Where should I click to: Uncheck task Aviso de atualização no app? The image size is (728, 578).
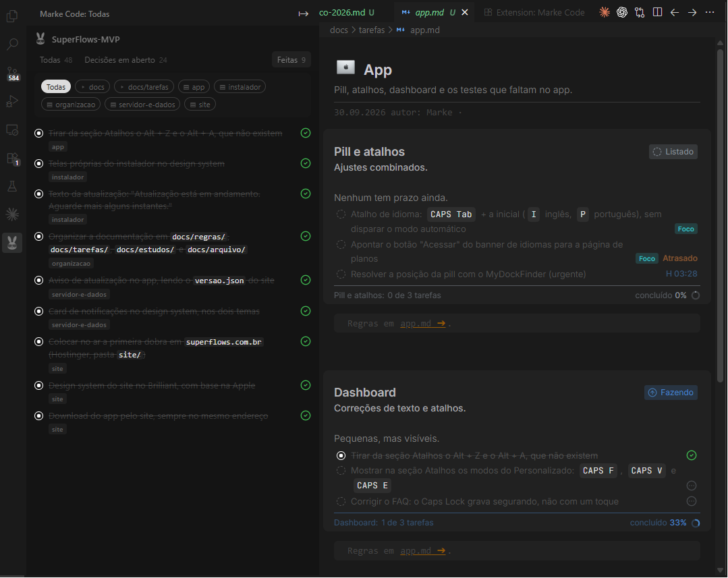point(39,281)
